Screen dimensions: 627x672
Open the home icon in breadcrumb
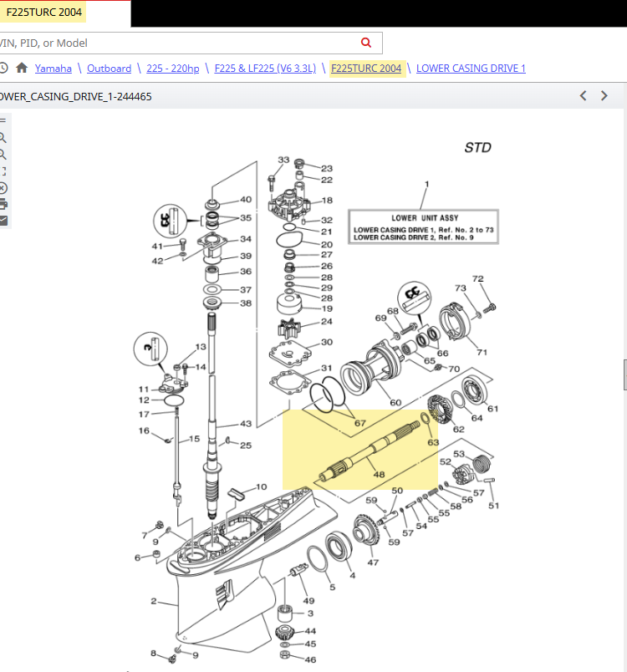click(x=22, y=68)
